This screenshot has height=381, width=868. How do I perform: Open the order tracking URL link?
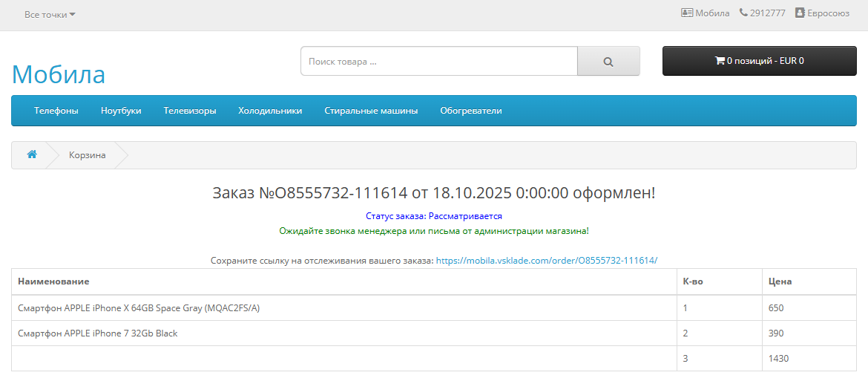point(546,261)
